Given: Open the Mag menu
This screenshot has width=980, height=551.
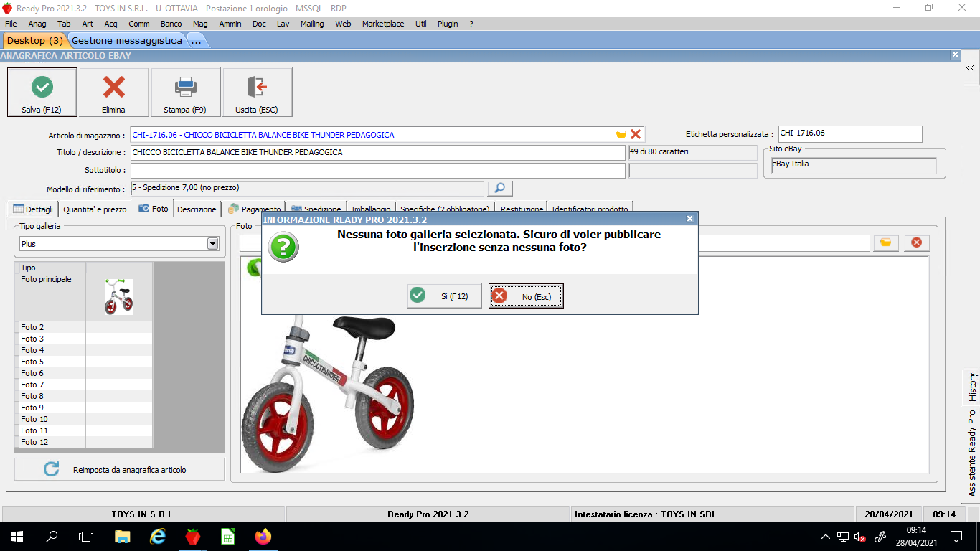Looking at the screenshot, I should click(200, 24).
